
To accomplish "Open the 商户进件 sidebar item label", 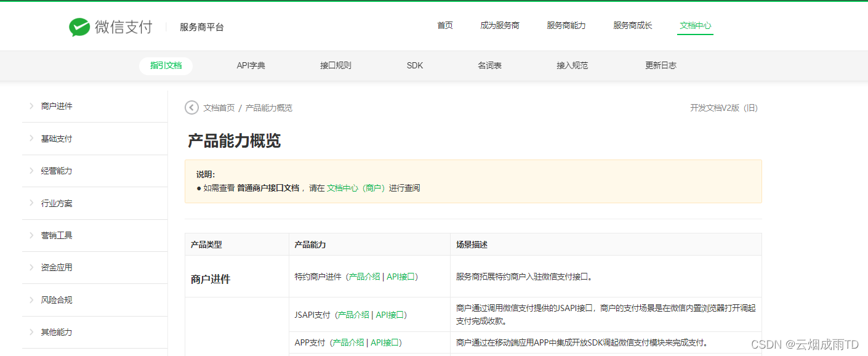I will coord(57,106).
